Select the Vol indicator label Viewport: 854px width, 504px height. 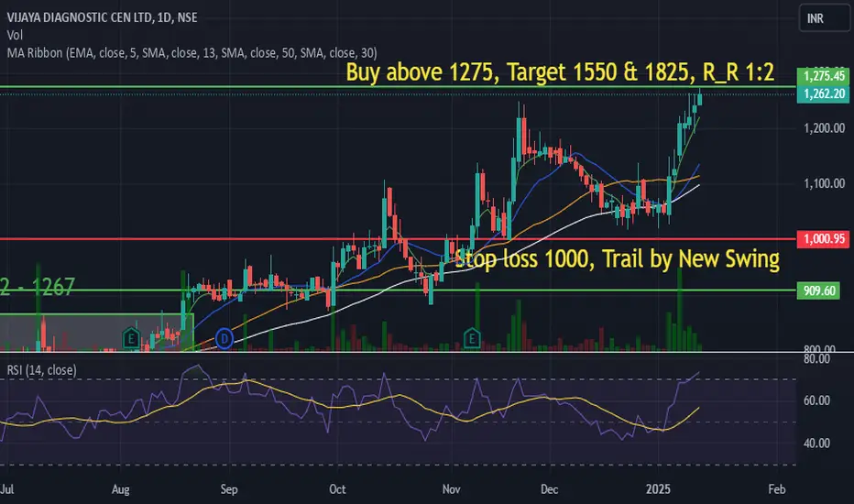pos(15,35)
